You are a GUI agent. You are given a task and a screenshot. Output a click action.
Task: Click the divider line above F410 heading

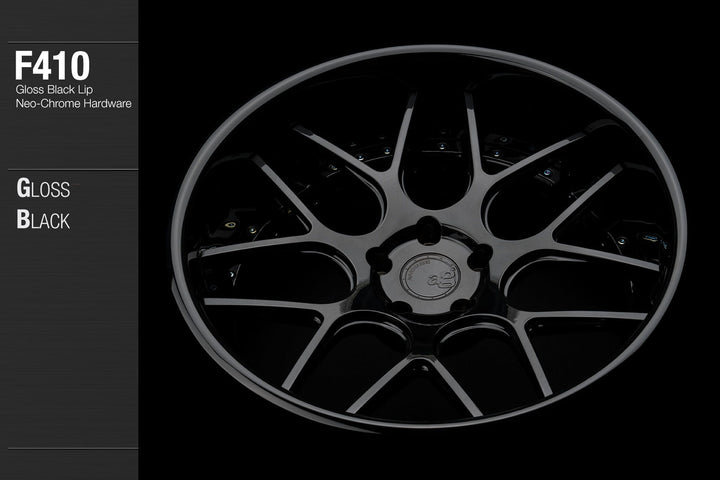click(69, 42)
